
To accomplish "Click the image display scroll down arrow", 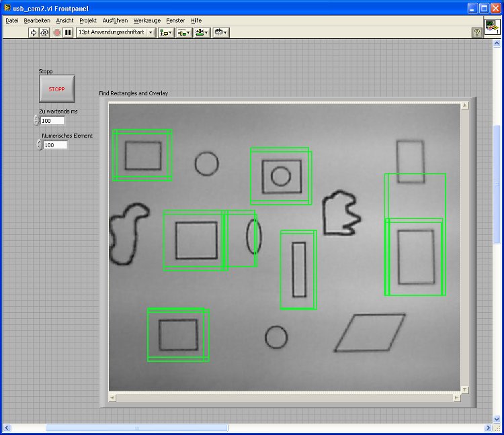I will click(465, 389).
